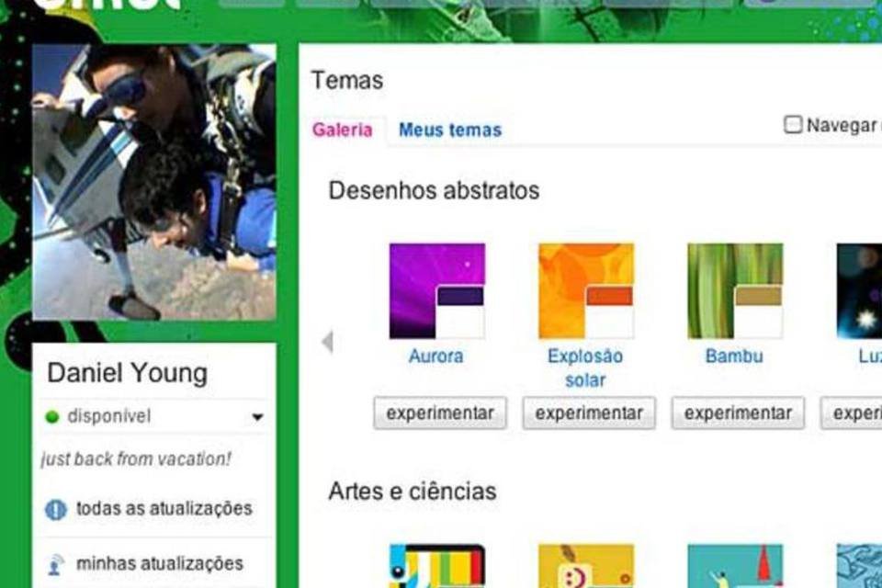Open the 'minhas atualizações' link
Screen dimensions: 882x588
coord(160,564)
